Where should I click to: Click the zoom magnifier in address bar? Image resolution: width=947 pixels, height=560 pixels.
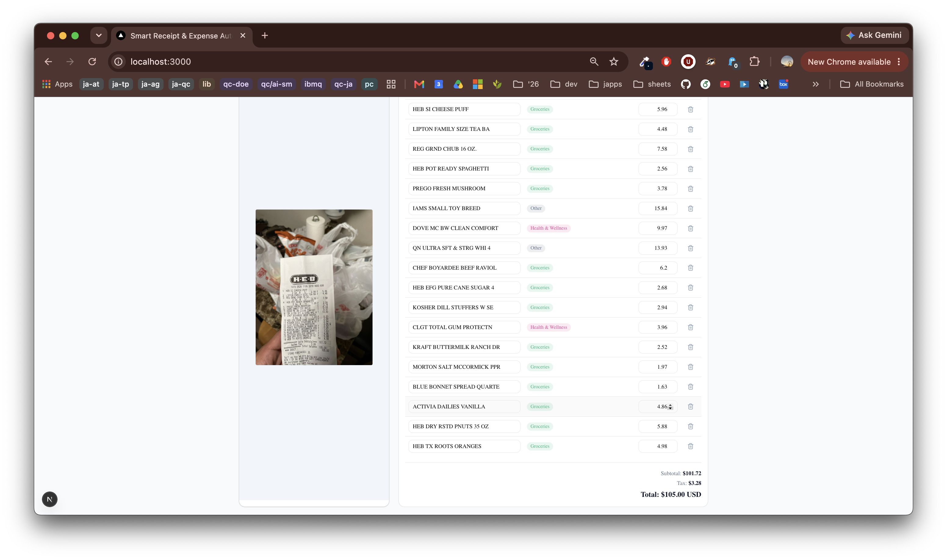coord(594,62)
